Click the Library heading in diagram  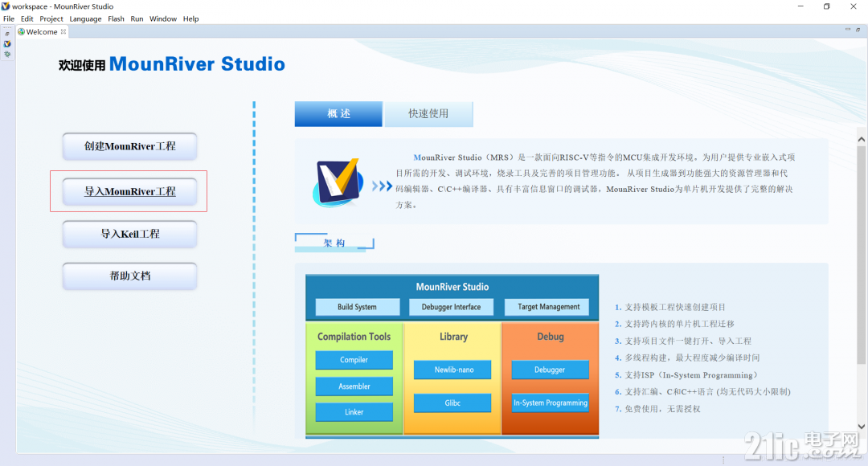[x=453, y=337]
